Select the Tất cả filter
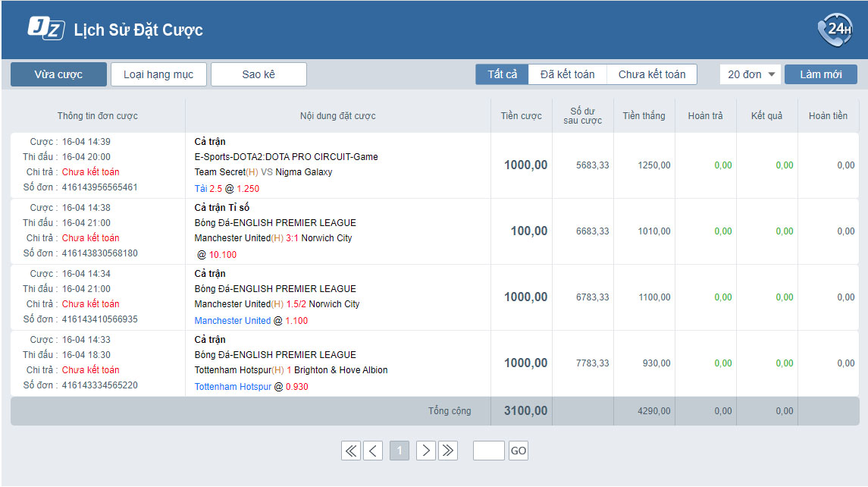 [502, 74]
